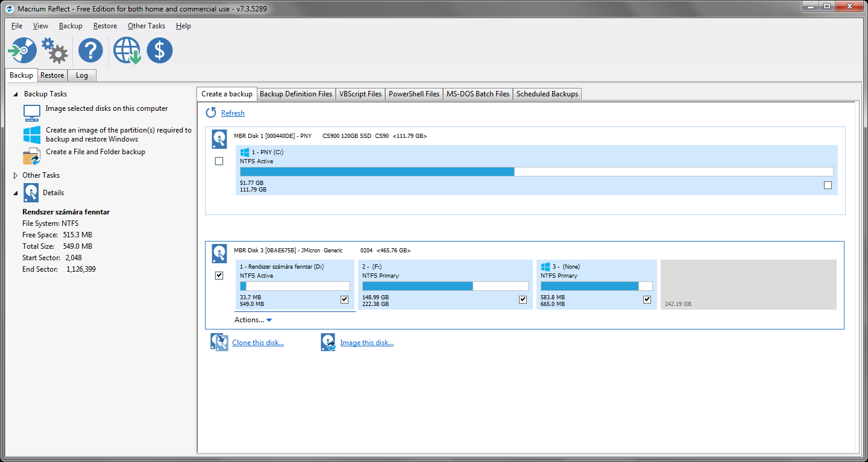Open the Actions... dropdown arrow

point(269,320)
